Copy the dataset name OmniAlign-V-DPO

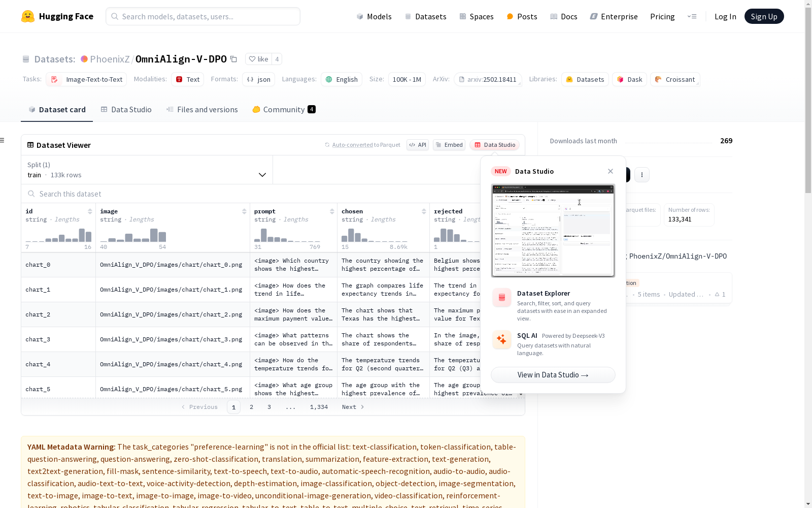pos(233,59)
